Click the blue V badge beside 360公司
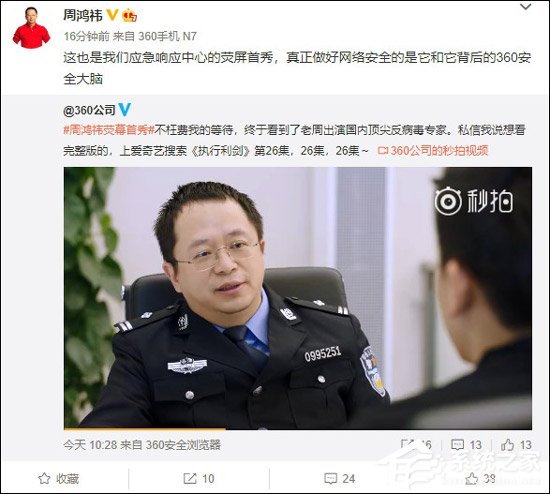Image resolution: width=550 pixels, height=494 pixels. [125, 110]
